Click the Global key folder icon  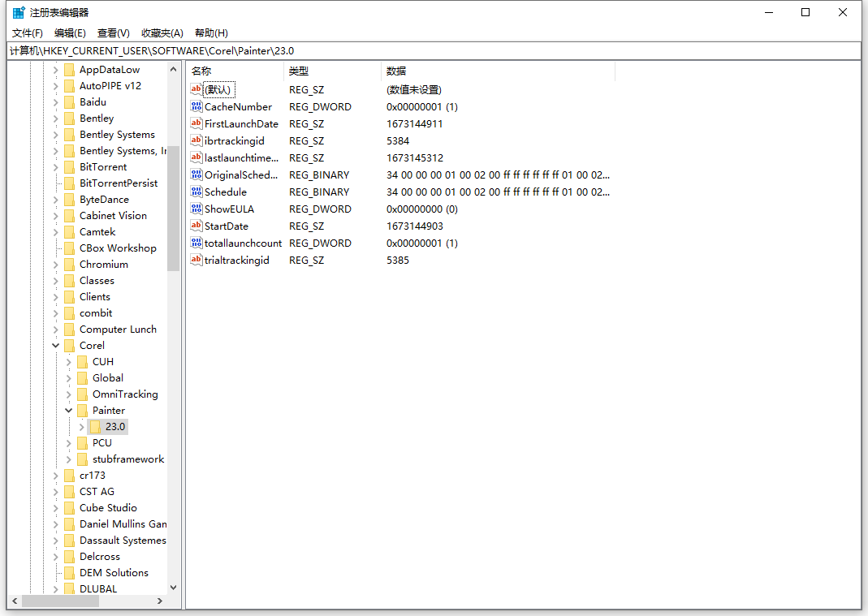point(82,378)
